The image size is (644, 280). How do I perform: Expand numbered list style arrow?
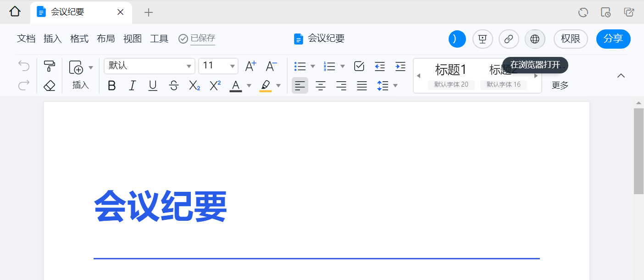tap(343, 66)
